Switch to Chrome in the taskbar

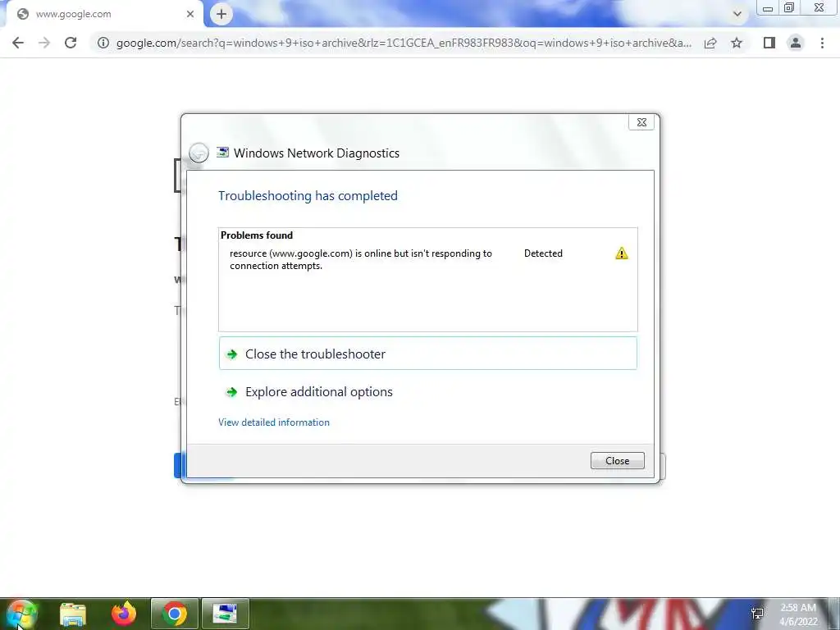[x=175, y=614]
